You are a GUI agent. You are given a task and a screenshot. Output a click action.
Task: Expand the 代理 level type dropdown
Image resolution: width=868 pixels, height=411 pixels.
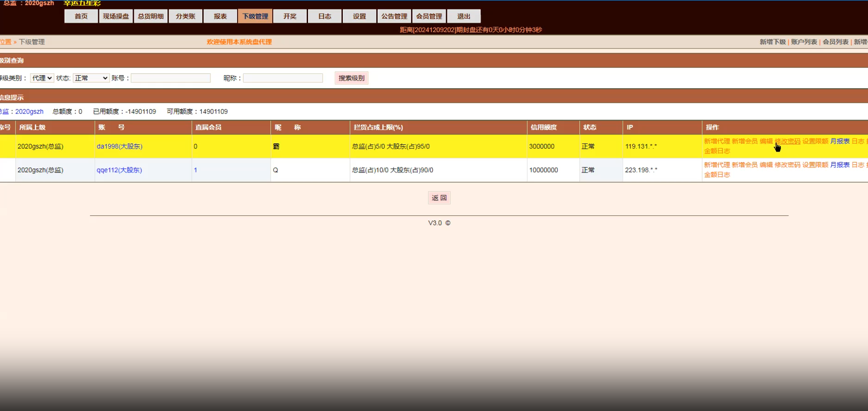[x=42, y=78]
